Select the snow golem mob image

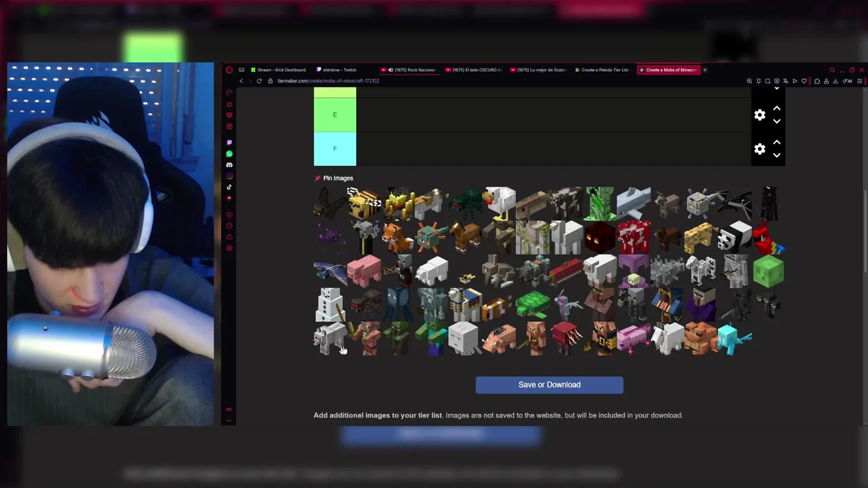click(330, 306)
